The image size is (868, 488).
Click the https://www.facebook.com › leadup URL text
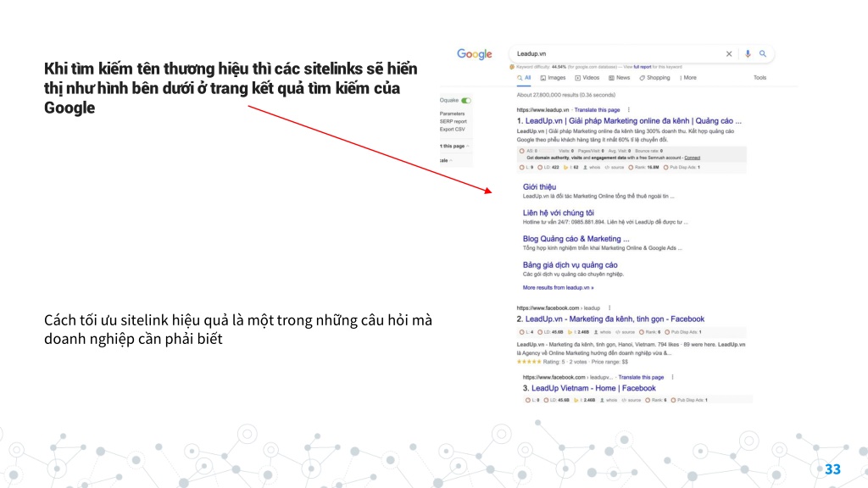558,308
